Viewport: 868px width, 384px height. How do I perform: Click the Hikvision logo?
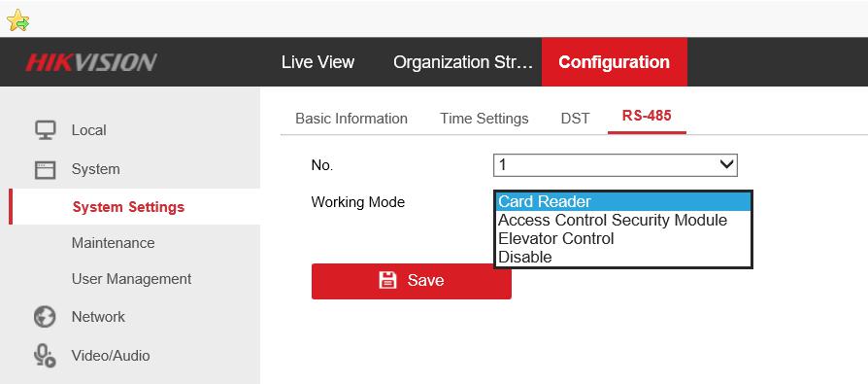tap(91, 62)
